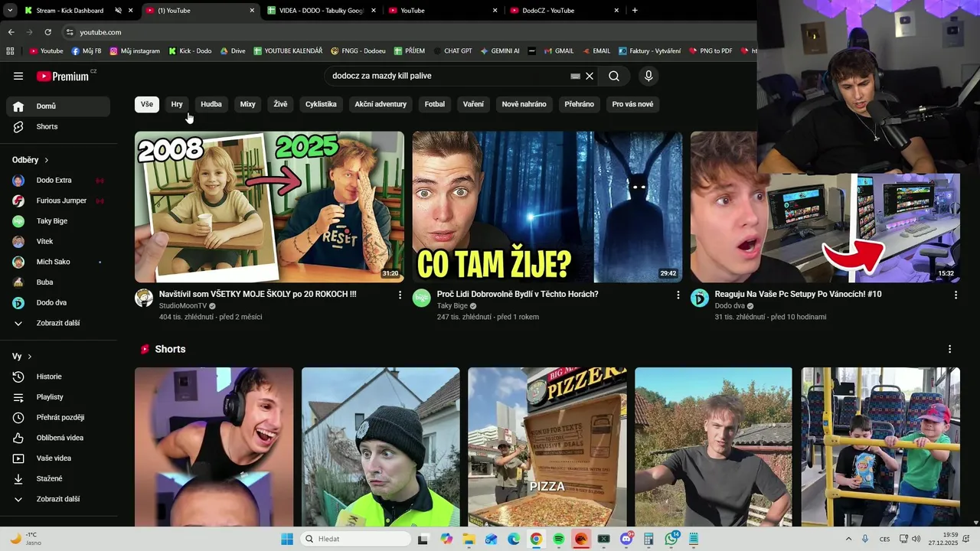Screen dimensions: 980x551
Task: Select the Fotbal filter chip
Action: pos(435,104)
